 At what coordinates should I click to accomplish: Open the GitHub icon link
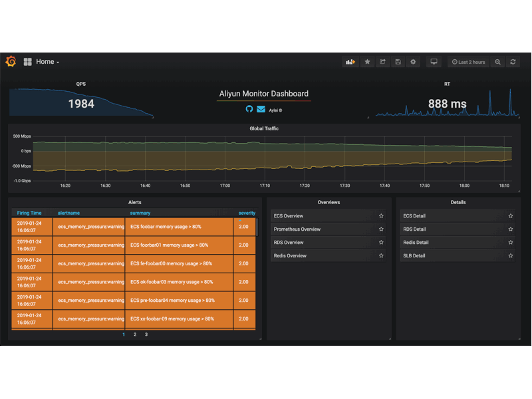coord(249,109)
